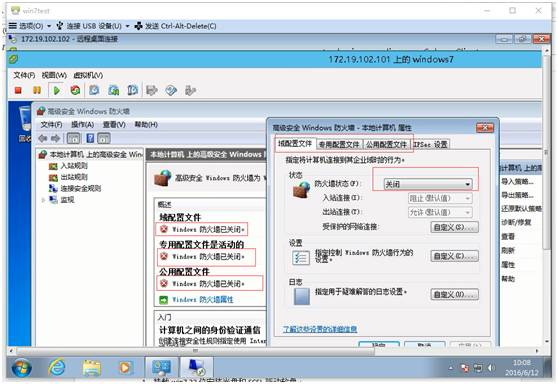Toggle action pane icon right of help icon

pyautogui.click(x=104, y=138)
